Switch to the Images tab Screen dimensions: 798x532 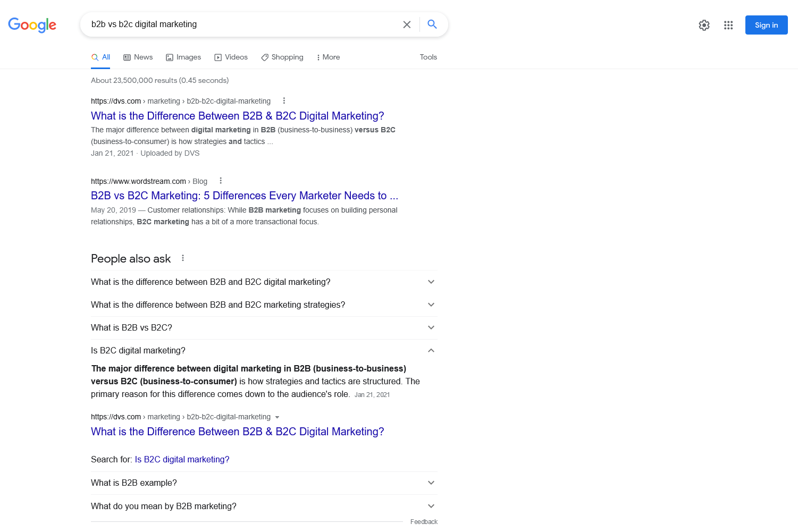[183, 57]
